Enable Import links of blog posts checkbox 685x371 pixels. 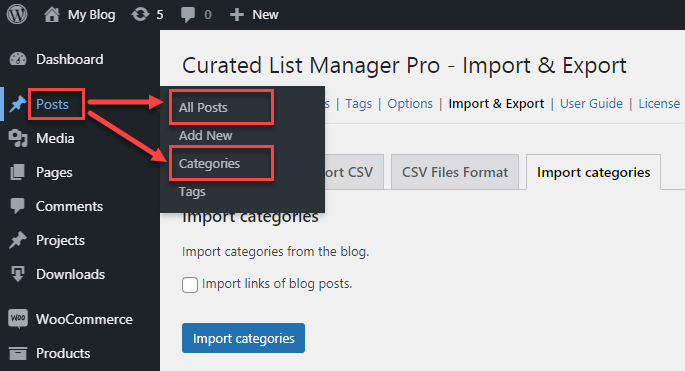pyautogui.click(x=190, y=285)
